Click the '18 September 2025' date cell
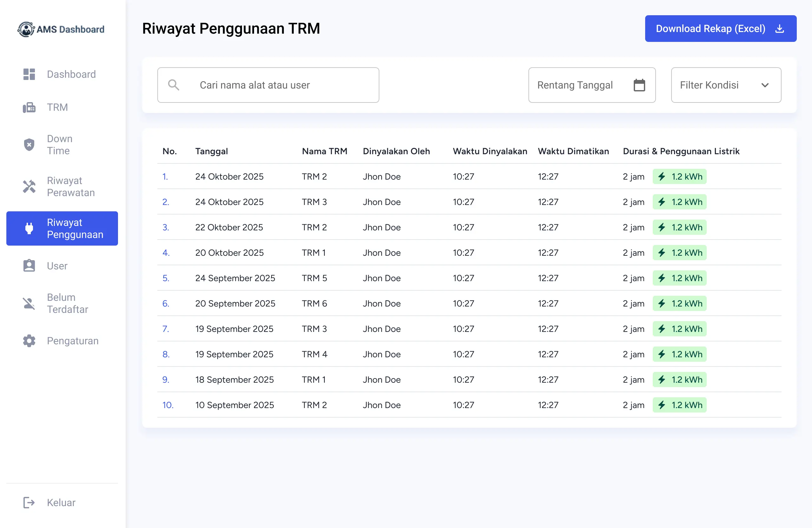The image size is (812, 528). (234, 379)
